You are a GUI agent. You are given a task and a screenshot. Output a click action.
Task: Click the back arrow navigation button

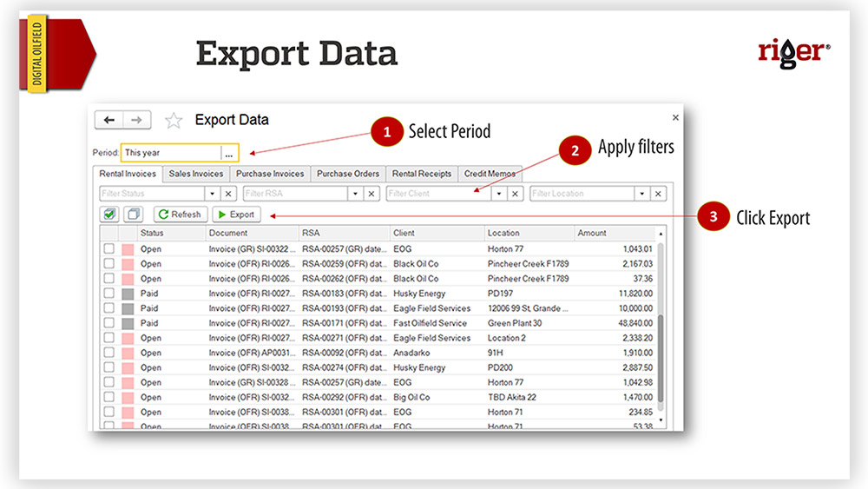click(108, 120)
